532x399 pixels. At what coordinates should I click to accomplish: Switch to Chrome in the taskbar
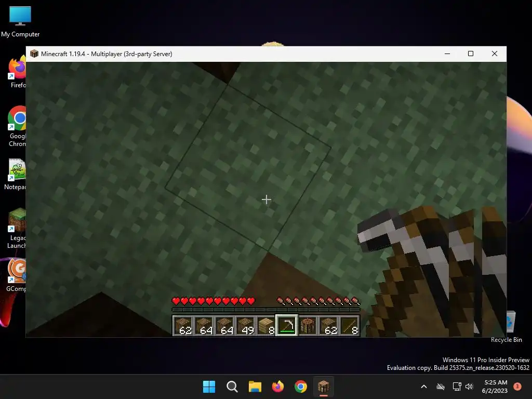tap(301, 387)
